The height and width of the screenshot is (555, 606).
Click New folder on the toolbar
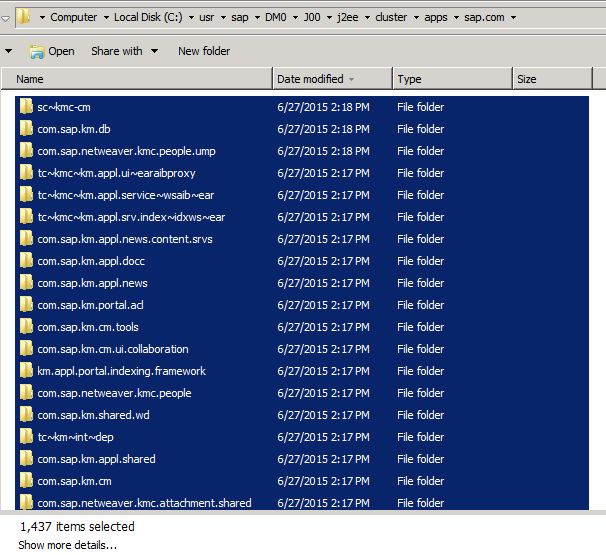point(204,51)
